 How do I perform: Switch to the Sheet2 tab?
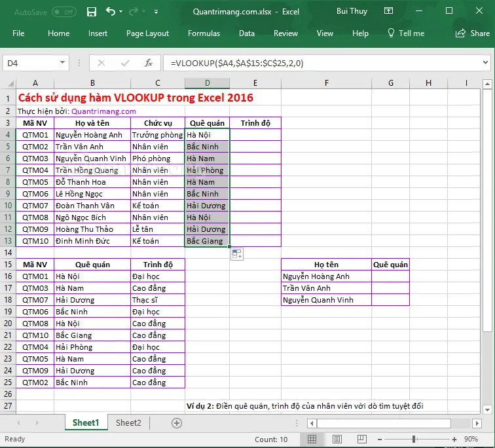[128, 422]
